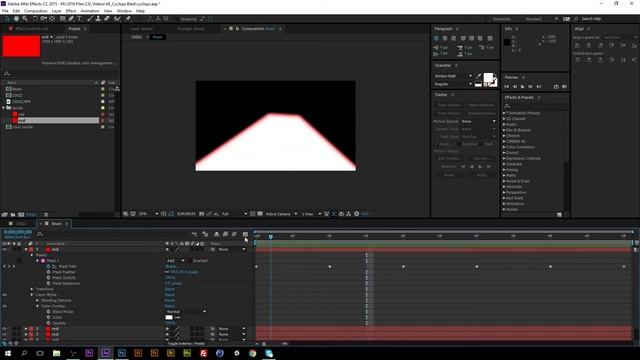Image resolution: width=640 pixels, height=360 pixels.
Task: Click the Character panel fill color swatch
Action: [x=488, y=78]
